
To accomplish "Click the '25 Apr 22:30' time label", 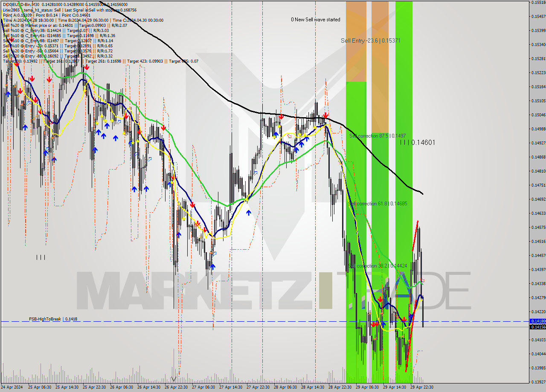I will click(94, 387).
